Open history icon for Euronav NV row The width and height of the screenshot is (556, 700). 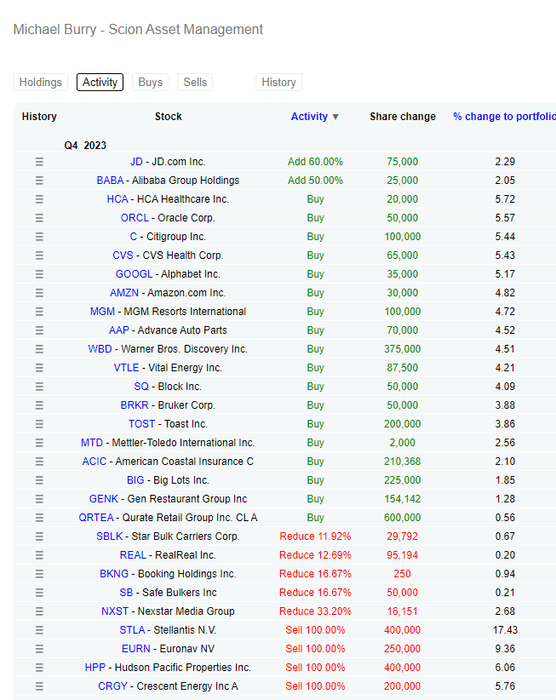[x=39, y=649]
